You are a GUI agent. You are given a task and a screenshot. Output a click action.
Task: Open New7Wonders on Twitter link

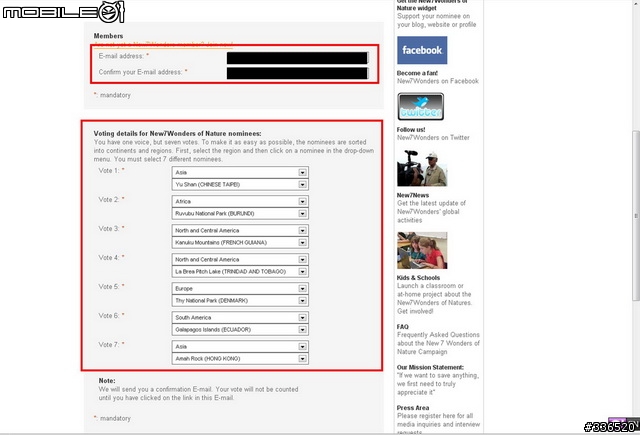point(433,138)
